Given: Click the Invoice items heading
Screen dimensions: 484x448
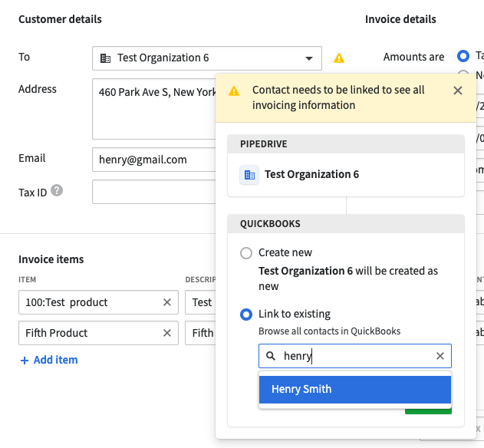Looking at the screenshot, I should point(51,259).
